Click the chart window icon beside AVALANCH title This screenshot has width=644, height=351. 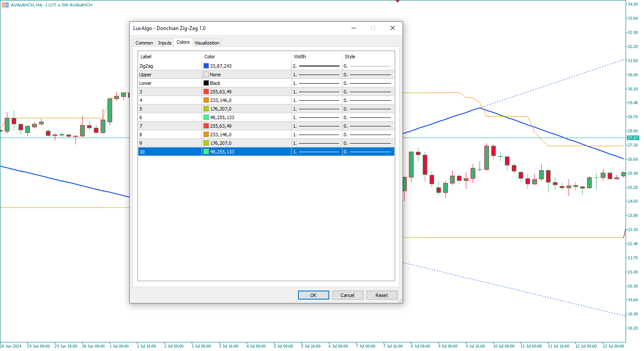(x=5, y=5)
